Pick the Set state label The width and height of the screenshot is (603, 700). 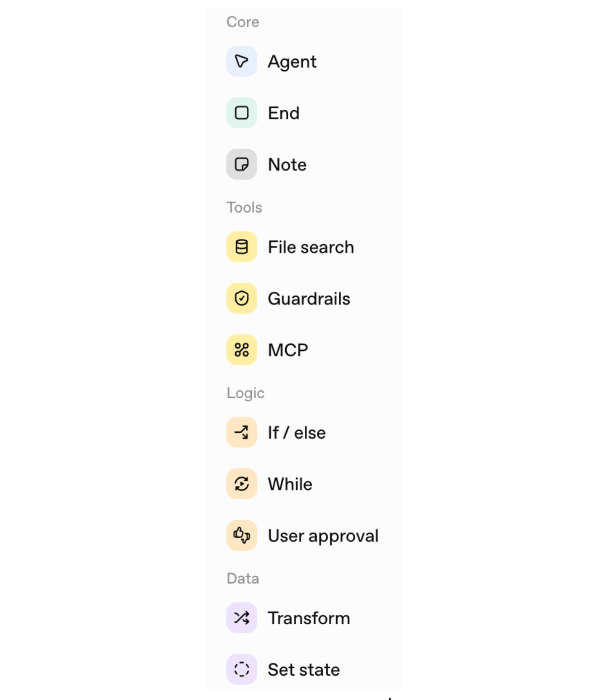pos(304,670)
